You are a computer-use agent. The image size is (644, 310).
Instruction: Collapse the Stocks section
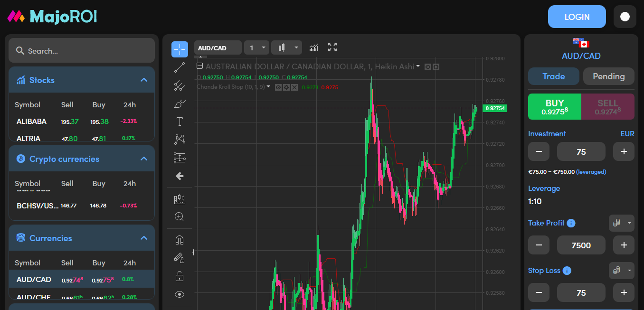pos(144,80)
